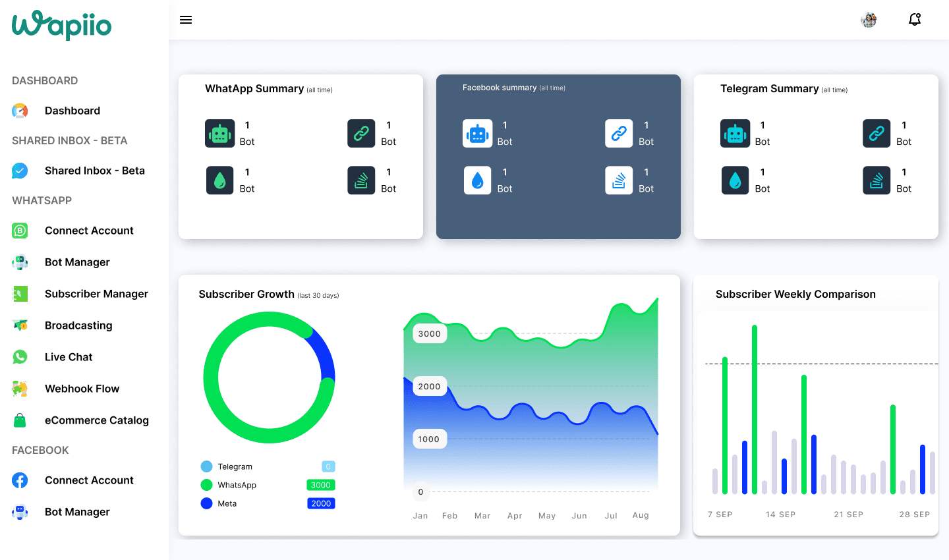Screen dimensions: 949x560
Task: Click the stack icon in Telegram Summary
Action: point(877,181)
